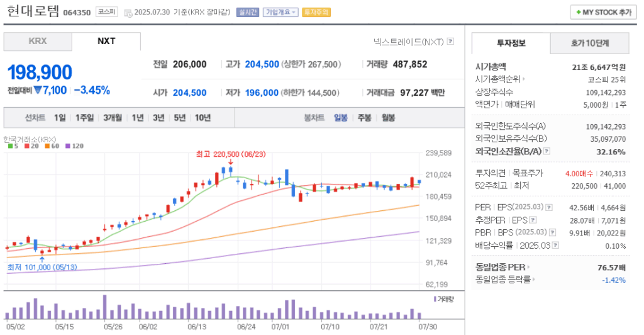The height and width of the screenshot is (335, 644).
Task: Click the MY STOCK 추가 button
Action: [x=603, y=13]
